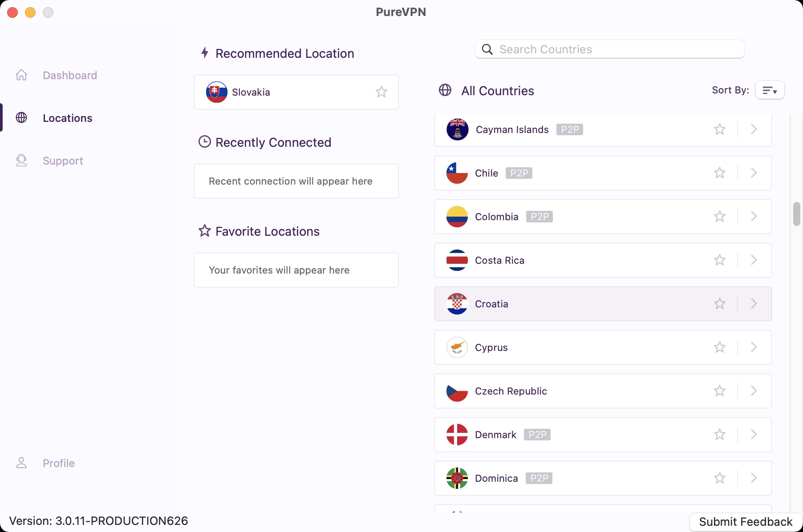Click the Croatia flag icon
The image size is (803, 532).
[457, 304]
